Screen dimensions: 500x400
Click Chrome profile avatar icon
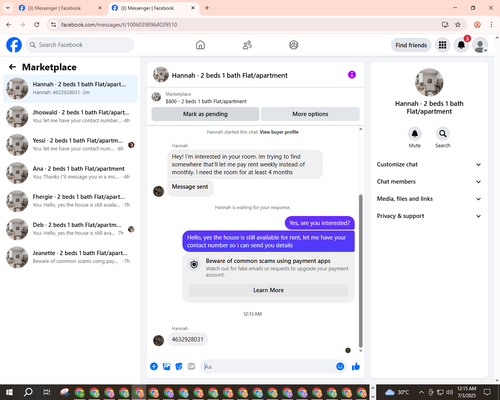[477, 25]
